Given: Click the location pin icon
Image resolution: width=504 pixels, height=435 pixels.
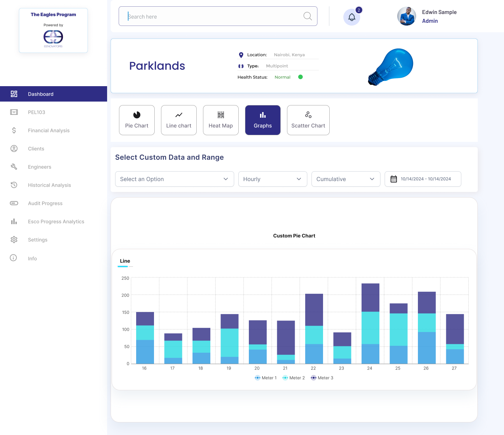Looking at the screenshot, I should 241,55.
